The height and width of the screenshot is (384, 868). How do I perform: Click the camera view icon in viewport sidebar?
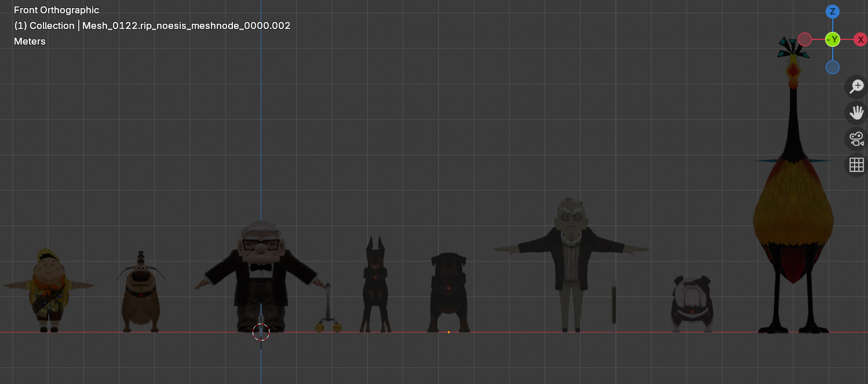(x=856, y=138)
